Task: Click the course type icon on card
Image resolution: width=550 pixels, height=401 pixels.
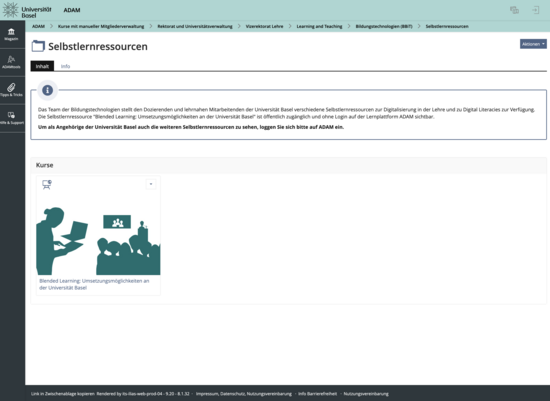Action: coord(47,184)
